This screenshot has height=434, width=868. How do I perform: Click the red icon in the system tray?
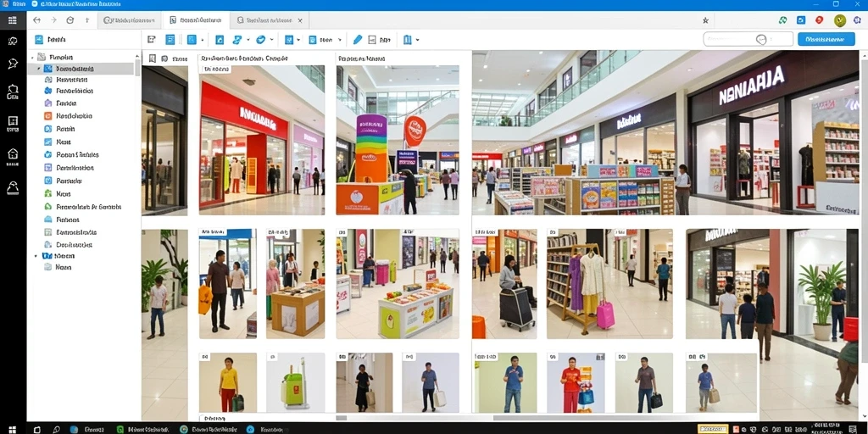pos(737,429)
